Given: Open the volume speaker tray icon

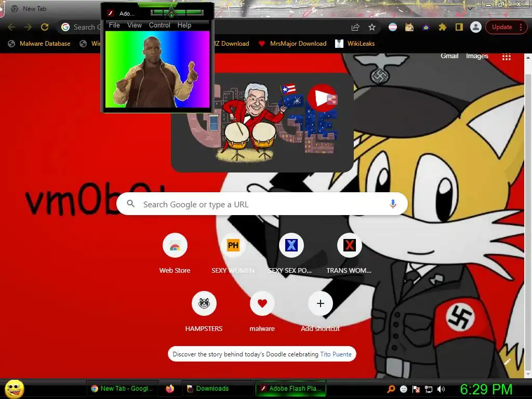Looking at the screenshot, I should (441, 389).
